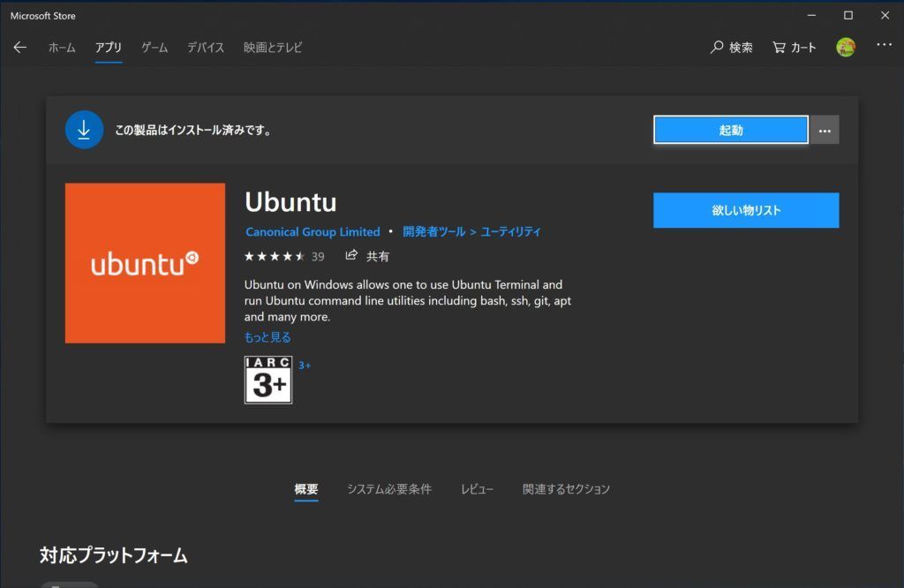This screenshot has height=588, width=904.
Task: Launch Ubuntu with the 起動 button
Action: click(730, 131)
